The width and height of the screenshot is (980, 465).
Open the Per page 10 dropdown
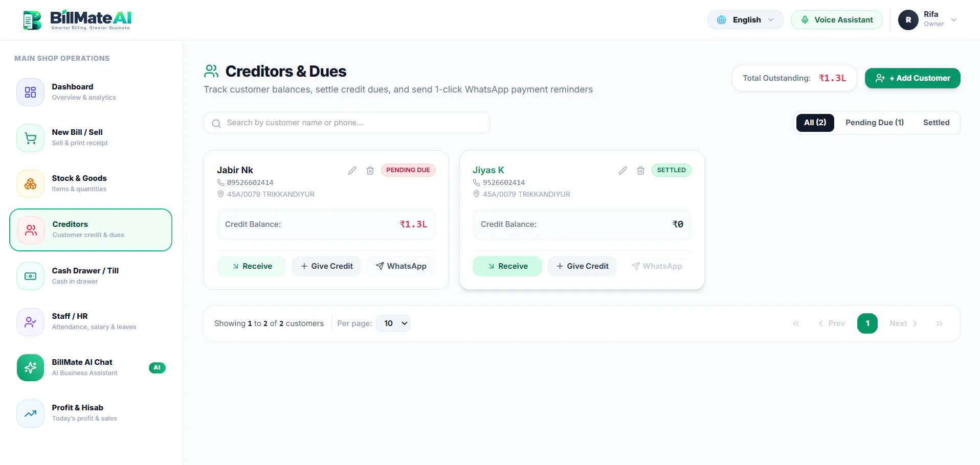click(x=393, y=323)
